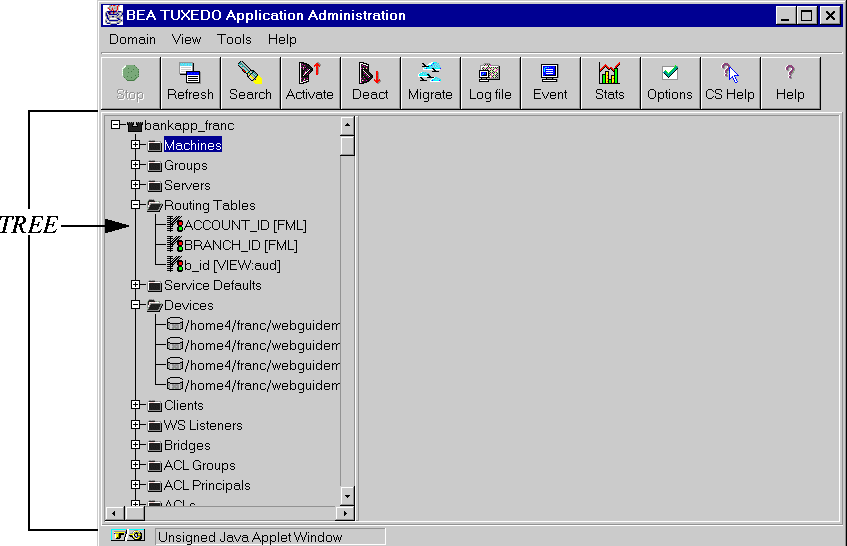Expand the ACL Groups folder
The width and height of the screenshot is (847, 546).
click(136, 464)
